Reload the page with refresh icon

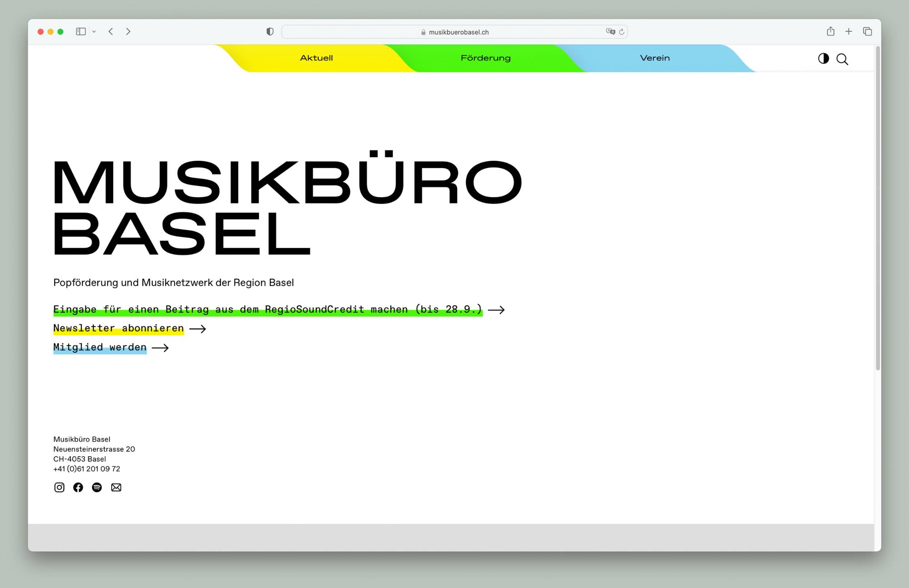[x=621, y=32]
